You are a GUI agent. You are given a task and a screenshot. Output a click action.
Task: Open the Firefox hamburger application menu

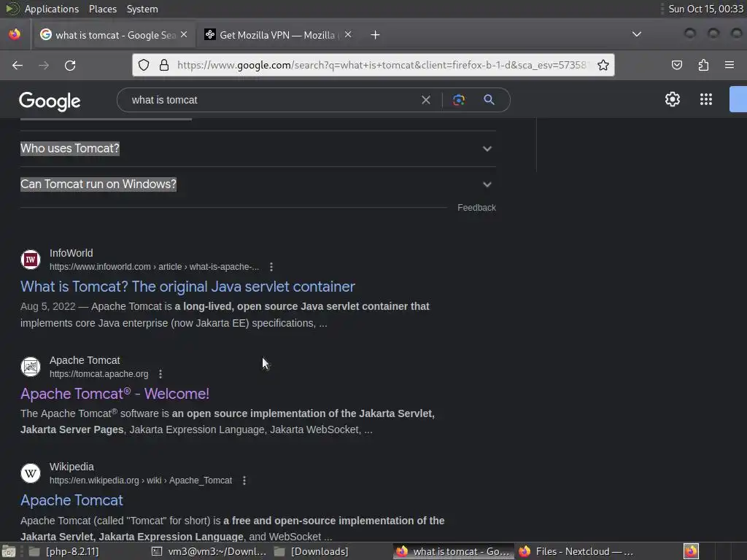[x=729, y=65]
